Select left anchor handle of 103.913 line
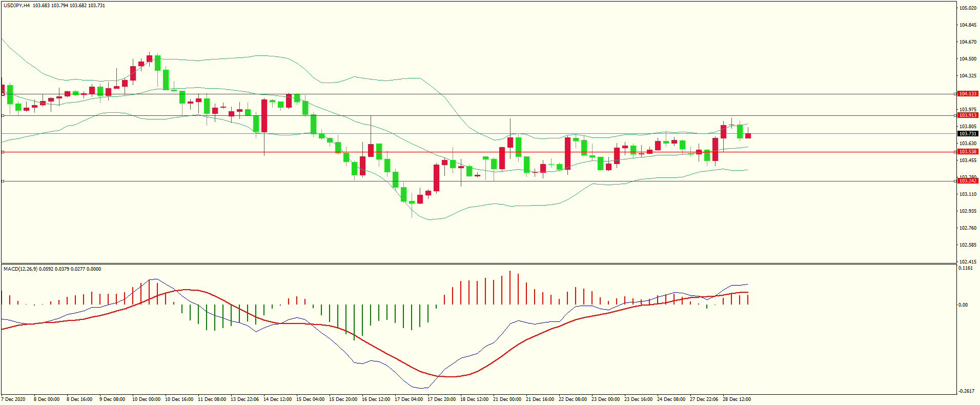 click(x=3, y=115)
